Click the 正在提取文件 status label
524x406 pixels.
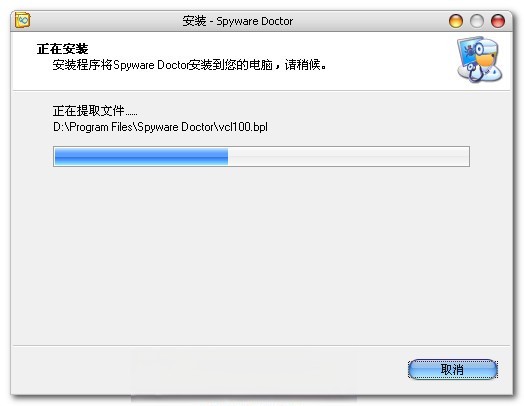[95, 111]
